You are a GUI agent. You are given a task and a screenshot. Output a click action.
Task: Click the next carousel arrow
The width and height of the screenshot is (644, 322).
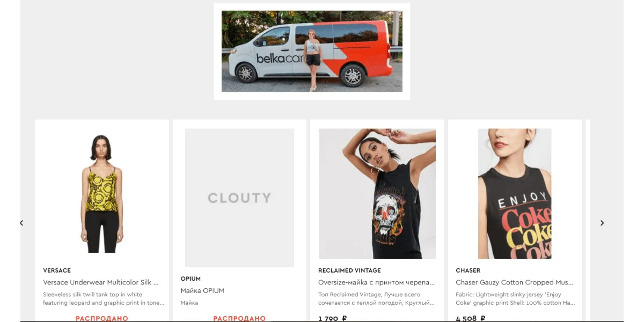point(602,223)
